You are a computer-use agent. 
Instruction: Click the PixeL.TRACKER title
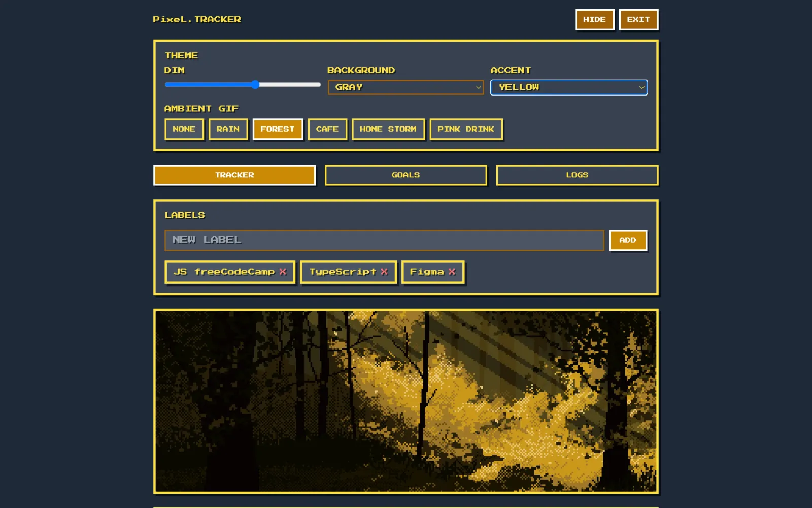coord(197,19)
